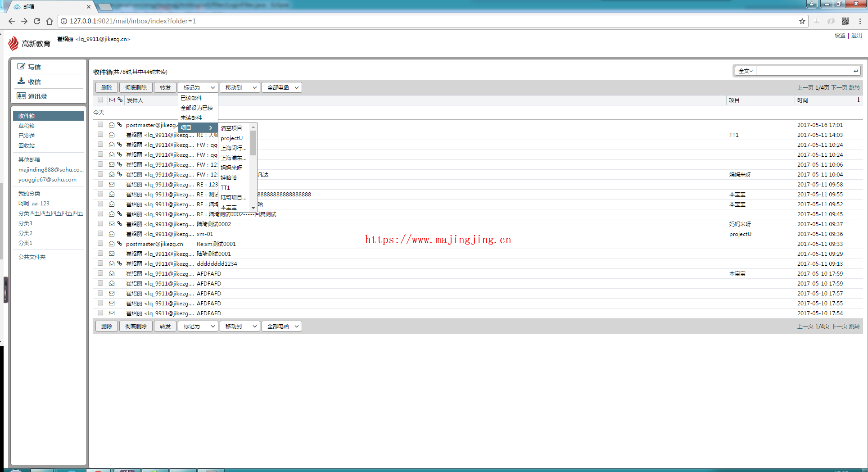Choose projectU in the project submenu

[x=235, y=138]
